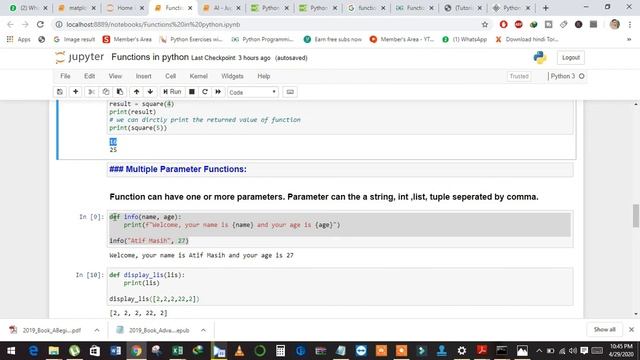Image resolution: width=640 pixels, height=360 pixels.
Task: Click Show all downloads
Action: (x=604, y=329)
